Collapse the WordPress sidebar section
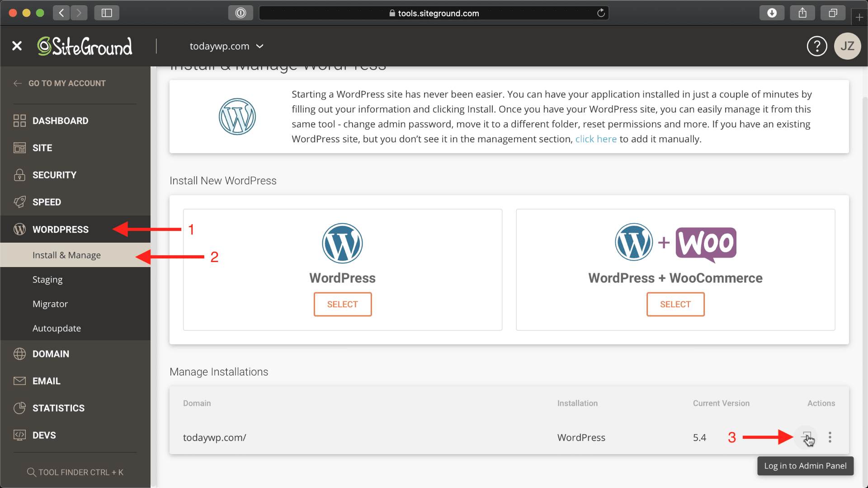Viewport: 868px width, 488px height. [75, 229]
